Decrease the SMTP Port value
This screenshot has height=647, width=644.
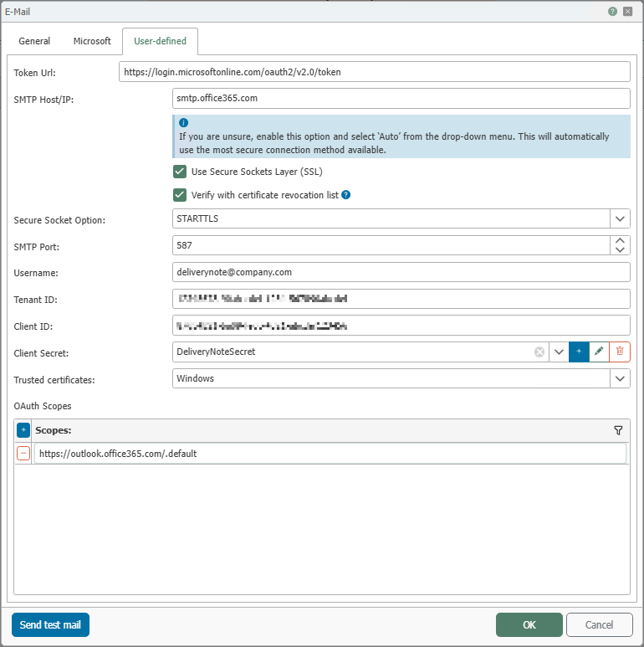(x=620, y=249)
